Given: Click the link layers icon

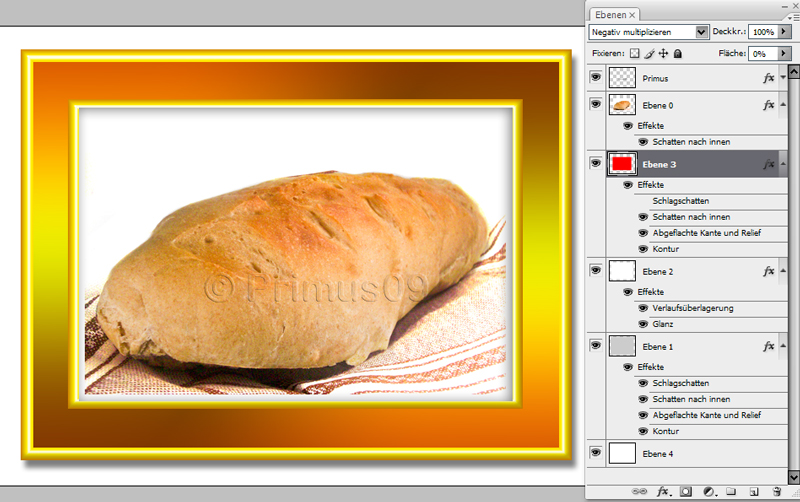Looking at the screenshot, I should [x=641, y=492].
